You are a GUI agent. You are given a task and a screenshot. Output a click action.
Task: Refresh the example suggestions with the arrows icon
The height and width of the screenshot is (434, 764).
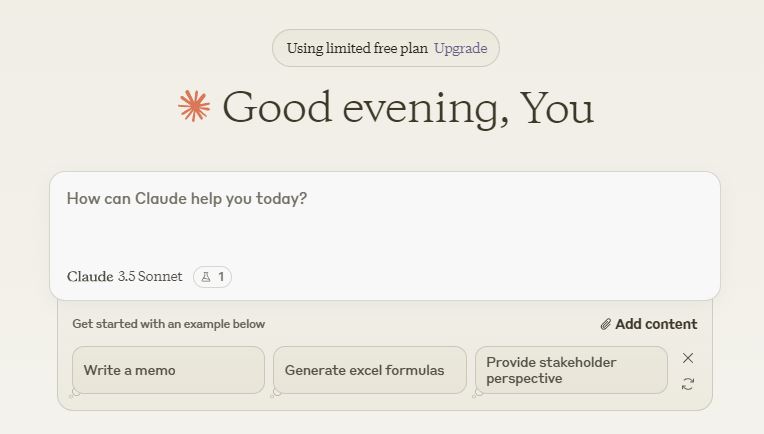coord(688,384)
